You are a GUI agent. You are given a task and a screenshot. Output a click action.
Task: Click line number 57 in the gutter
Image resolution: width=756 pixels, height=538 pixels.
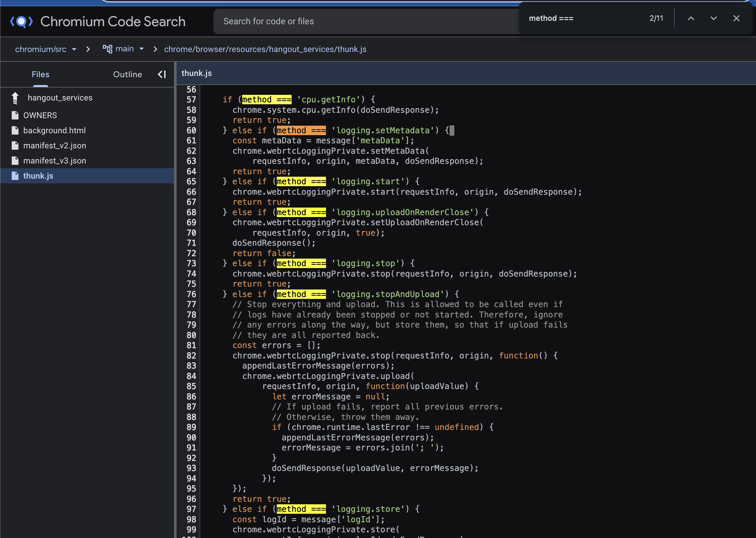[x=191, y=100]
